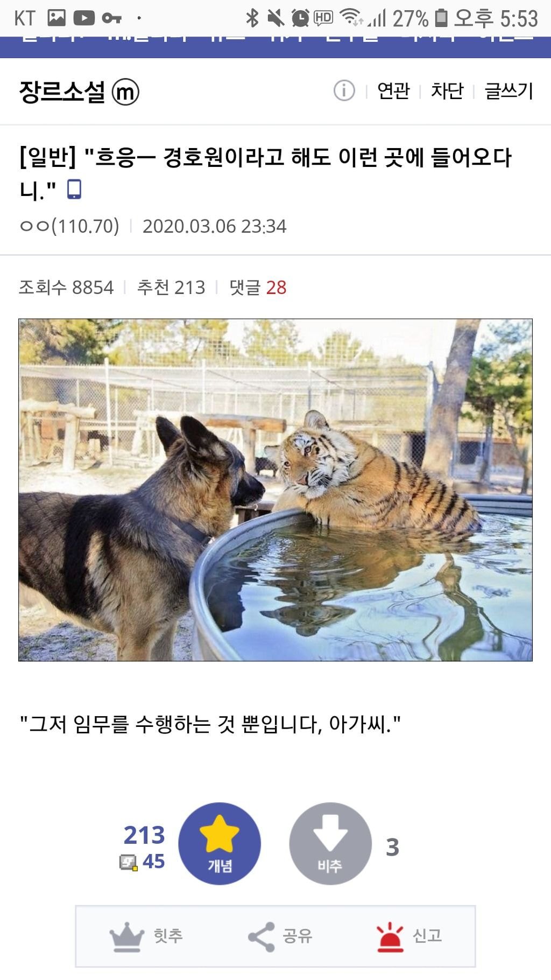Click the minor gallery 'm' badge
551x980 pixels.
(x=125, y=92)
